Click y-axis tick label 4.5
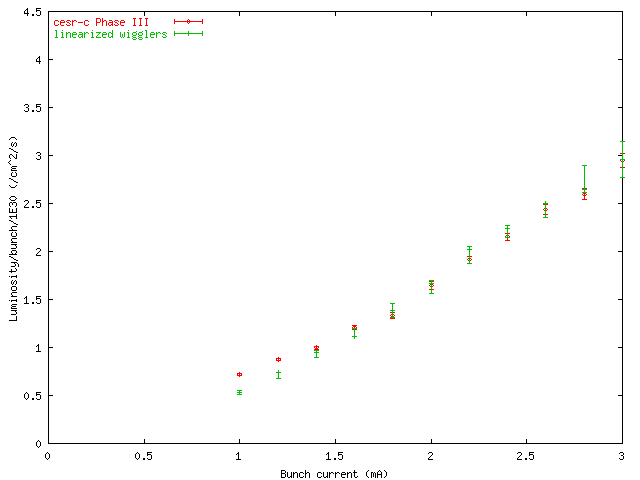The width and height of the screenshot is (640, 480). point(33,12)
